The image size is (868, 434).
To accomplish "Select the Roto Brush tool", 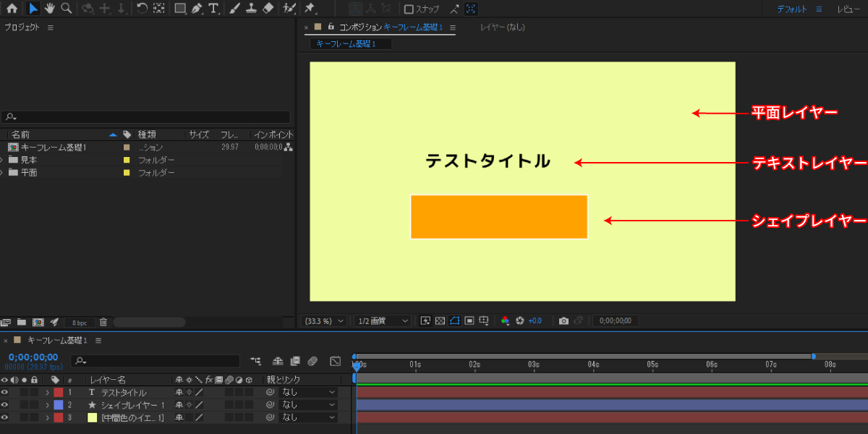I will [x=289, y=9].
